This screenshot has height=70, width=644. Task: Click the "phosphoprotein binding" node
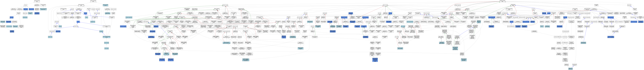30,13
